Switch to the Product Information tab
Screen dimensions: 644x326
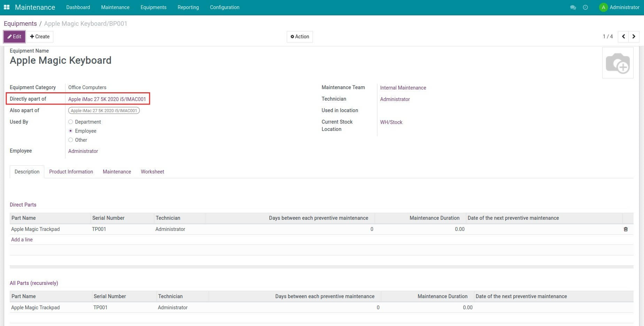tap(71, 172)
